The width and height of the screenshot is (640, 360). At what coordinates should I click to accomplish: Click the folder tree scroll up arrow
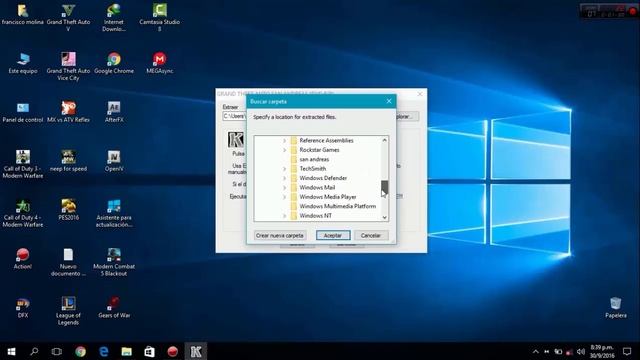pos(384,140)
